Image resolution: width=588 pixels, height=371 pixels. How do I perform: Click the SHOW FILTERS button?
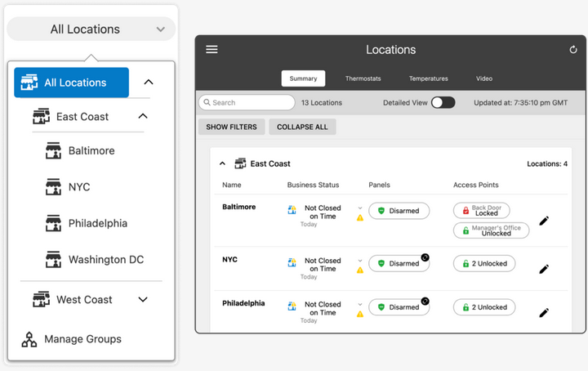click(x=231, y=127)
